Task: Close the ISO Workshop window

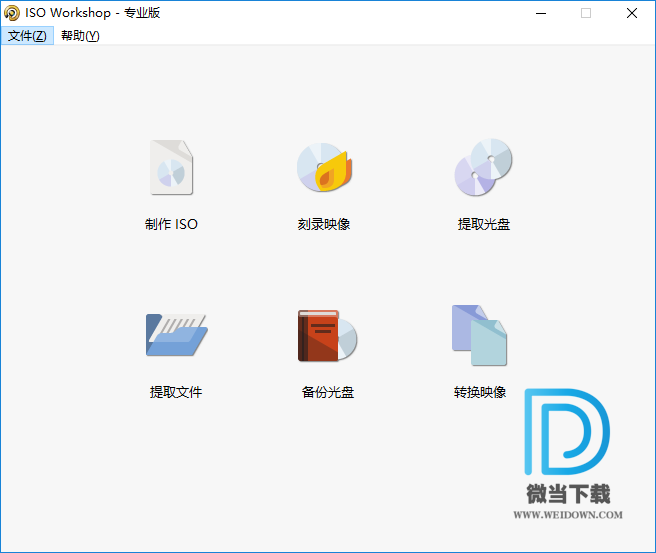Action: (x=632, y=13)
